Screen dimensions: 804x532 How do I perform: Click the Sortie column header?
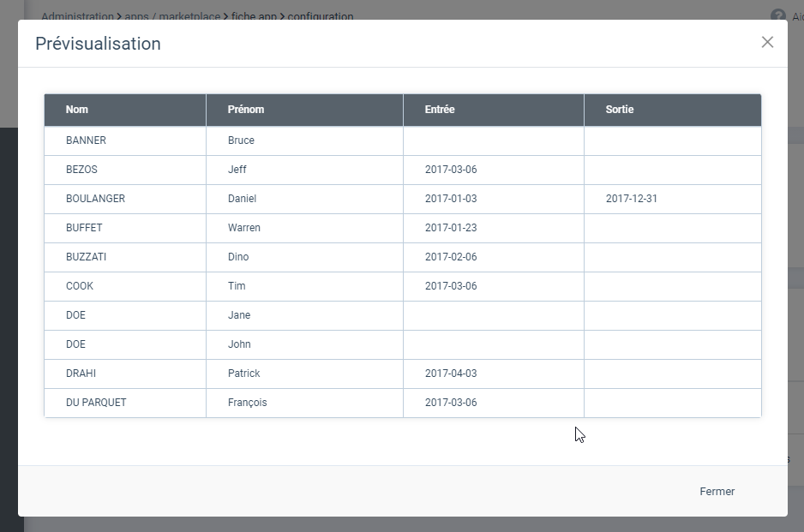point(620,110)
